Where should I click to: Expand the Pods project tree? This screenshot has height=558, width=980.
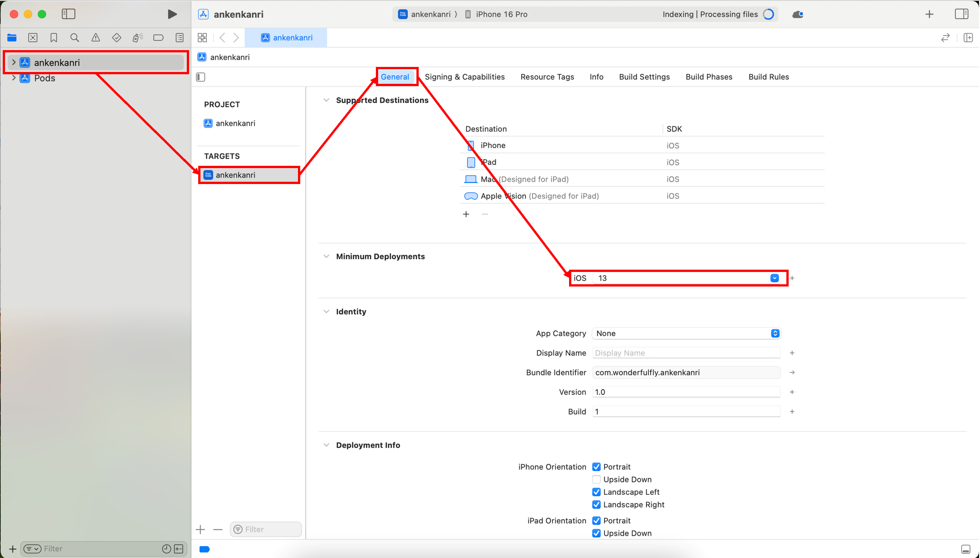click(x=14, y=78)
